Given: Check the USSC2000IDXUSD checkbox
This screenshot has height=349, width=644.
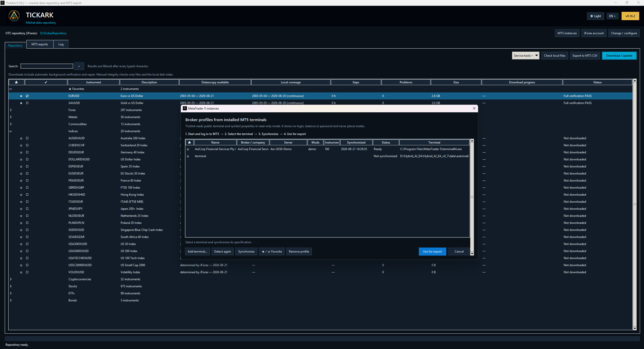Looking at the screenshot, I should click(27, 265).
